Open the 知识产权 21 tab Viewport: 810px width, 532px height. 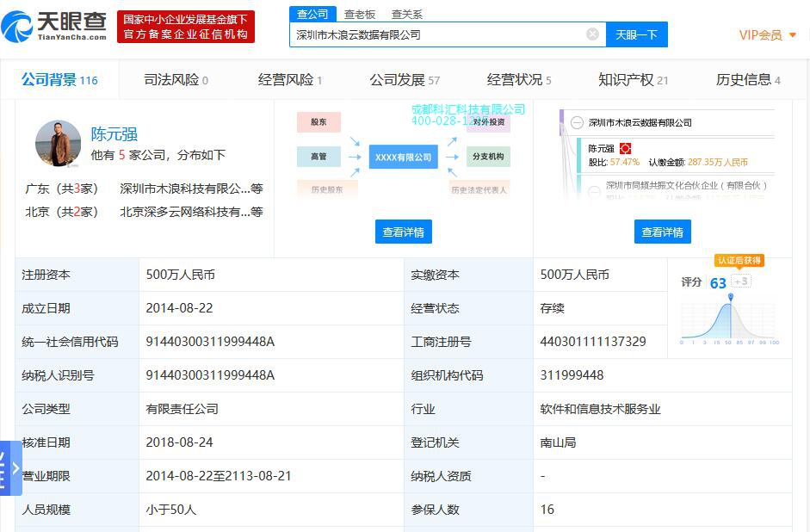click(633, 79)
